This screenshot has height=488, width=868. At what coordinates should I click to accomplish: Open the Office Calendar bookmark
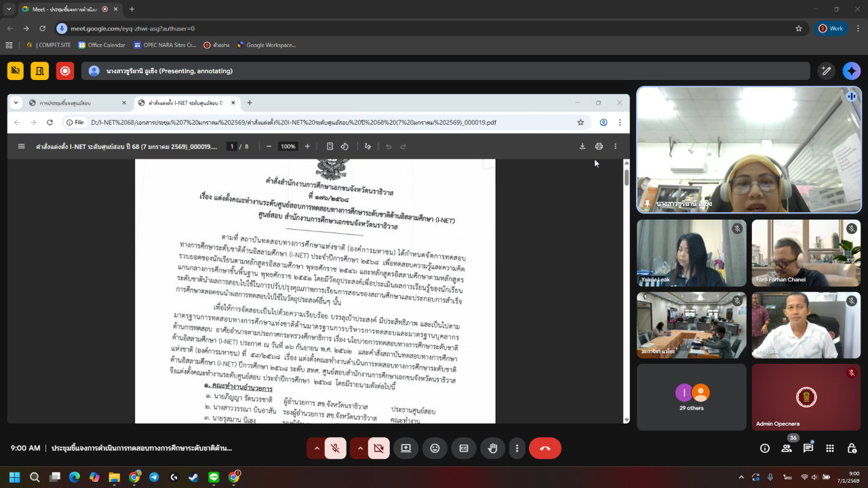click(x=102, y=45)
